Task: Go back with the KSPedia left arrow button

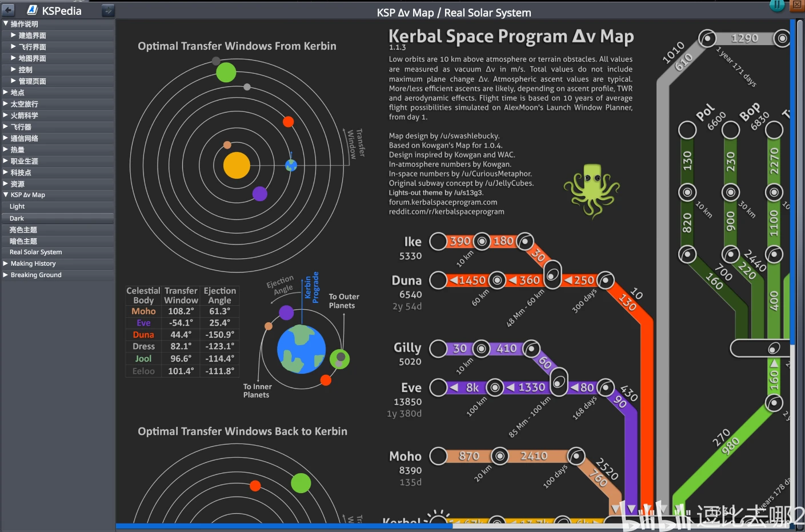Action: tap(8, 10)
